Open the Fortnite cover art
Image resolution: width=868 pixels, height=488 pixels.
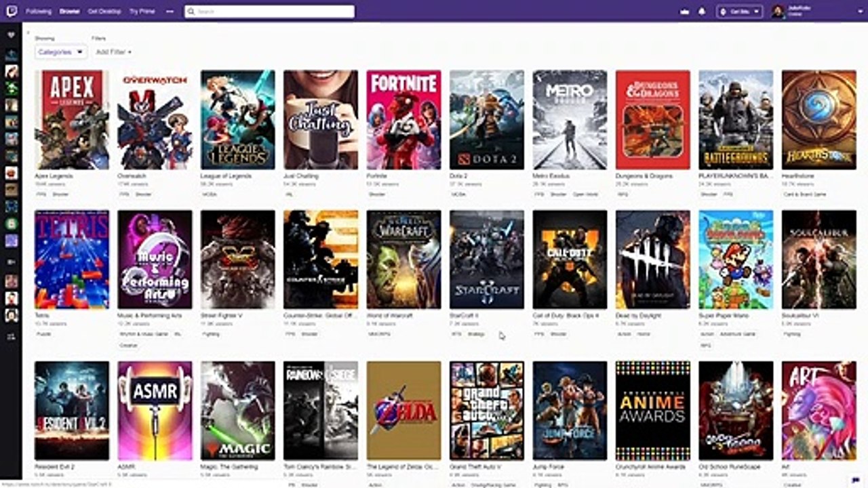tap(404, 120)
